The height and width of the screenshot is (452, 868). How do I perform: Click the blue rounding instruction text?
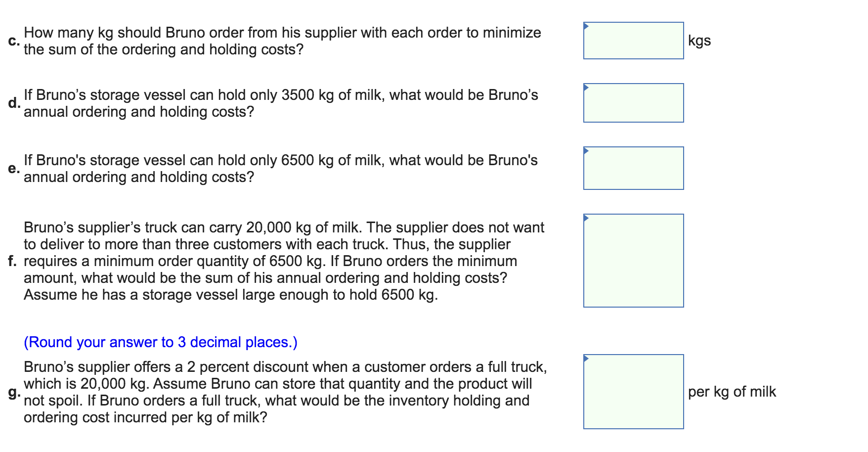pos(160,342)
